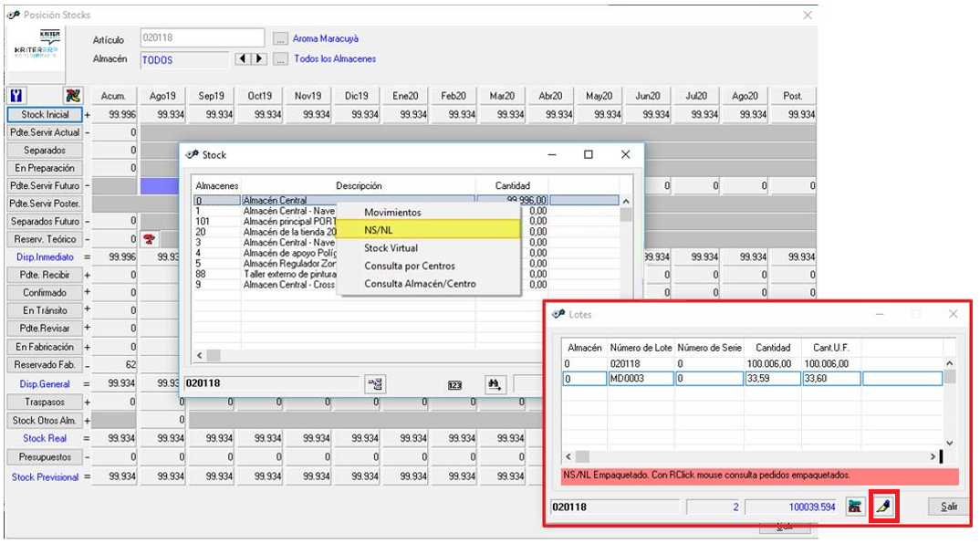Click the tree structure icon in Stock window

[x=375, y=384]
